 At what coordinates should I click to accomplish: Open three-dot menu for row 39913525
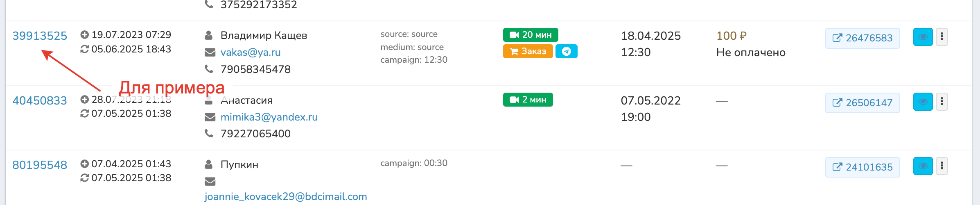click(x=942, y=37)
